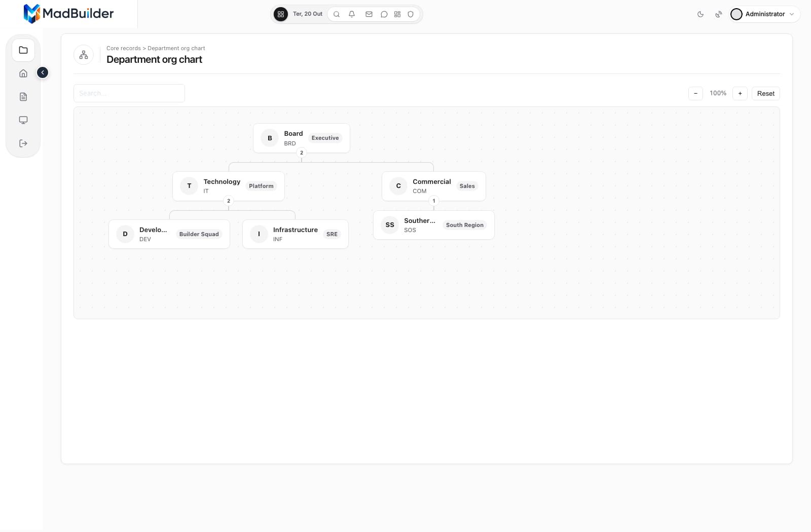This screenshot has height=532, width=811.
Task: Select the Board department card
Action: 302,138
